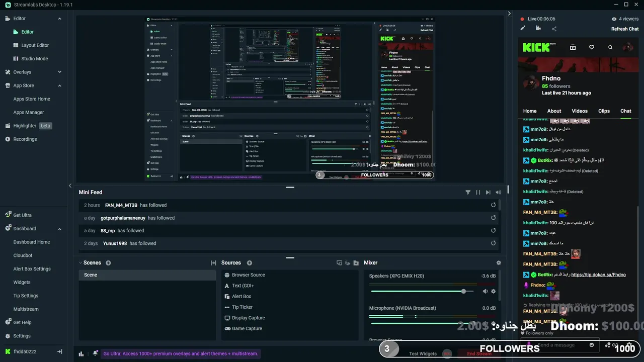Open the Highlighter beta page
This screenshot has height=362, width=644.
[29, 126]
